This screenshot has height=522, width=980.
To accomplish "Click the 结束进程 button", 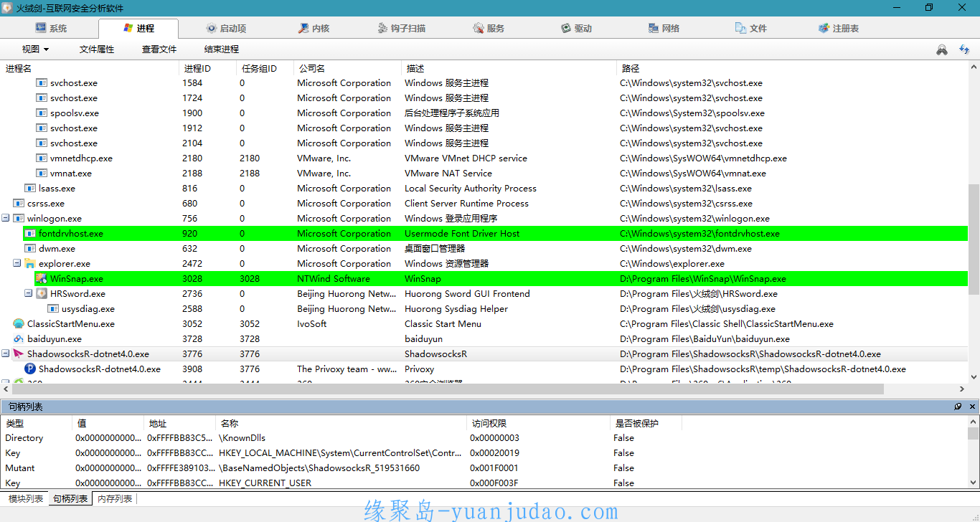I will [x=222, y=49].
